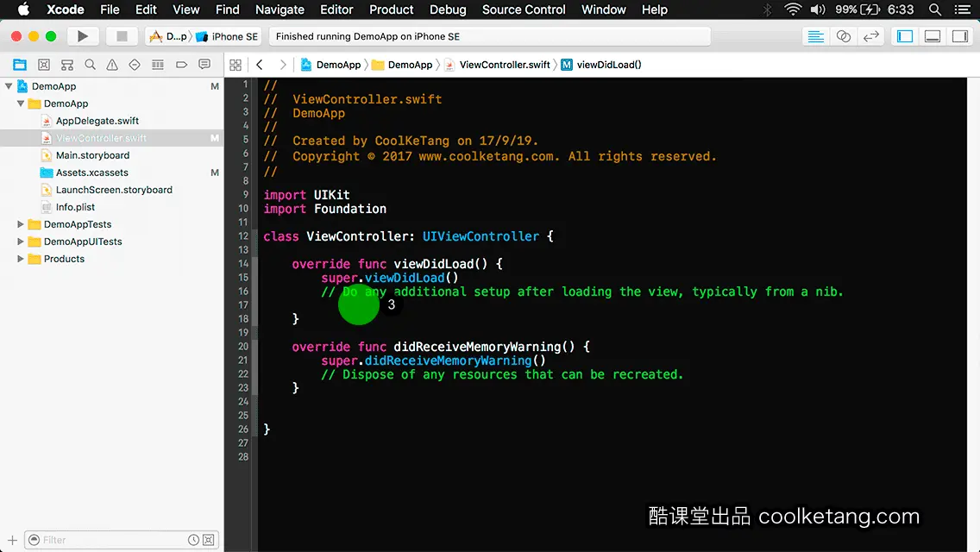Open the viewDidLoad() method breadcrumb

(x=601, y=65)
